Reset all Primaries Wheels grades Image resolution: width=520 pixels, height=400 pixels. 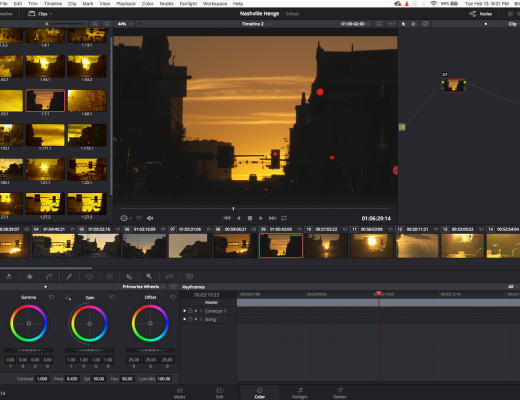(x=173, y=287)
